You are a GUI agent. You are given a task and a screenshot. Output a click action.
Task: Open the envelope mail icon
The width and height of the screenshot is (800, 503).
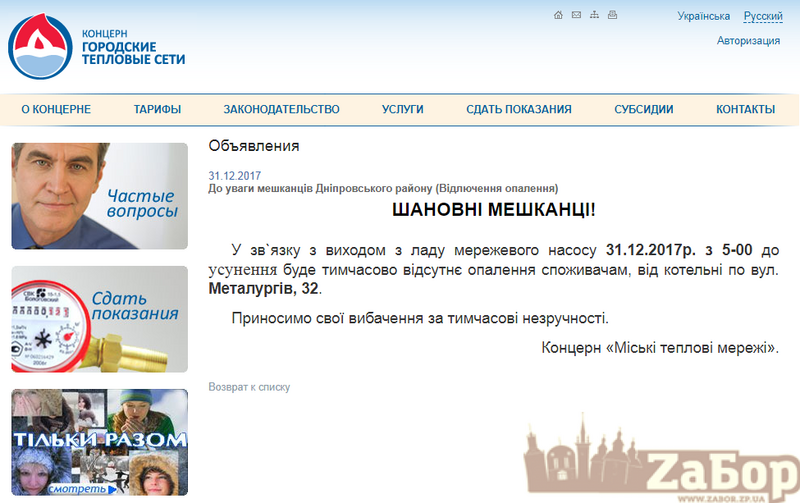pos(576,15)
